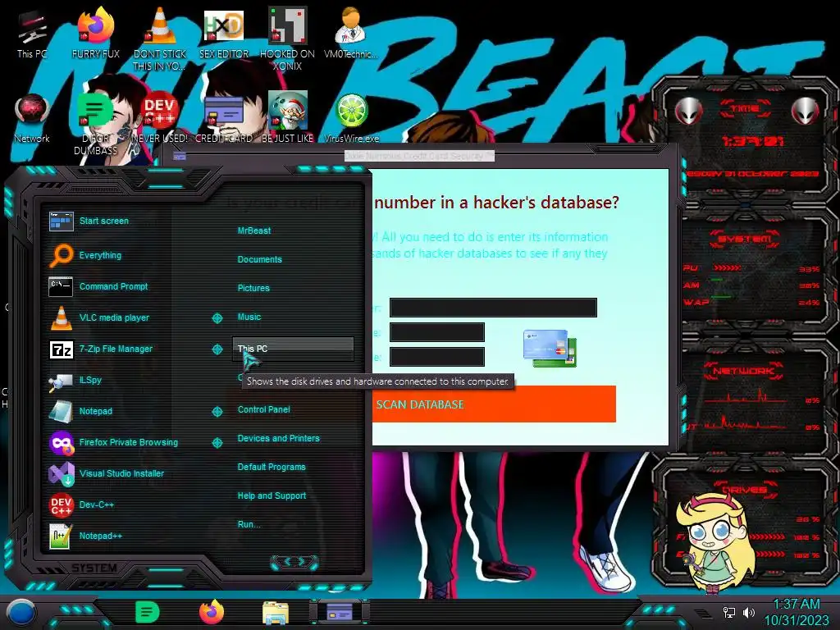Screen dimensions: 840x630
Task: Focus the middle black input field
Action: pyautogui.click(x=437, y=332)
